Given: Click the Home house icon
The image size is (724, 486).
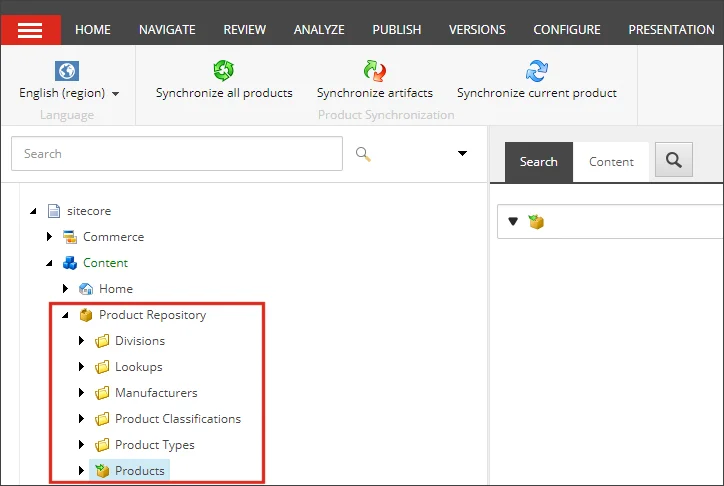Looking at the screenshot, I should 86,289.
